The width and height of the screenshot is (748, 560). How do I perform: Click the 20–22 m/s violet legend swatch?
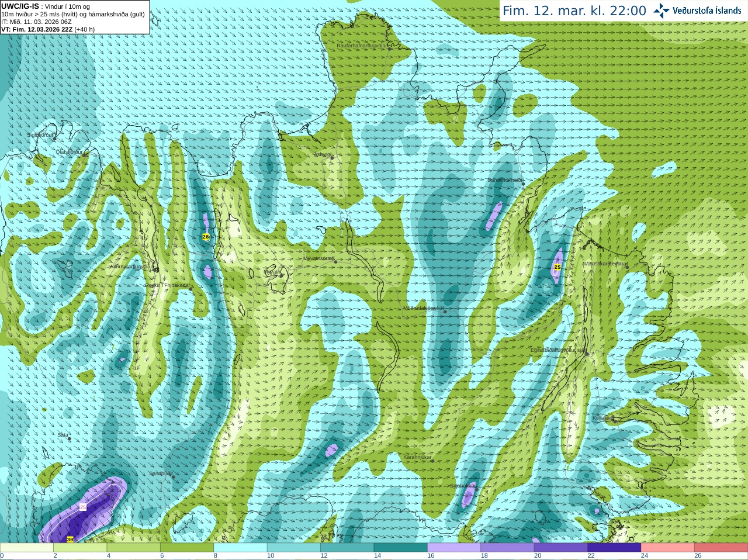[561, 548]
